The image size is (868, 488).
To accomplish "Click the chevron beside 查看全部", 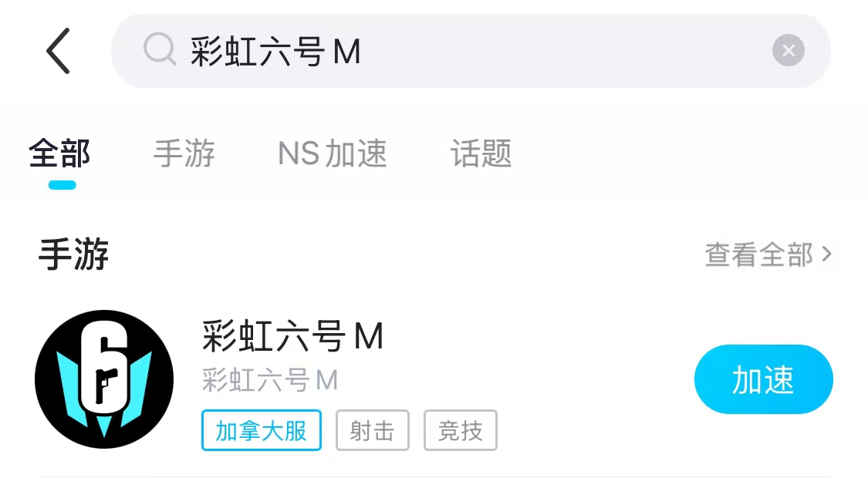I will tap(826, 254).
